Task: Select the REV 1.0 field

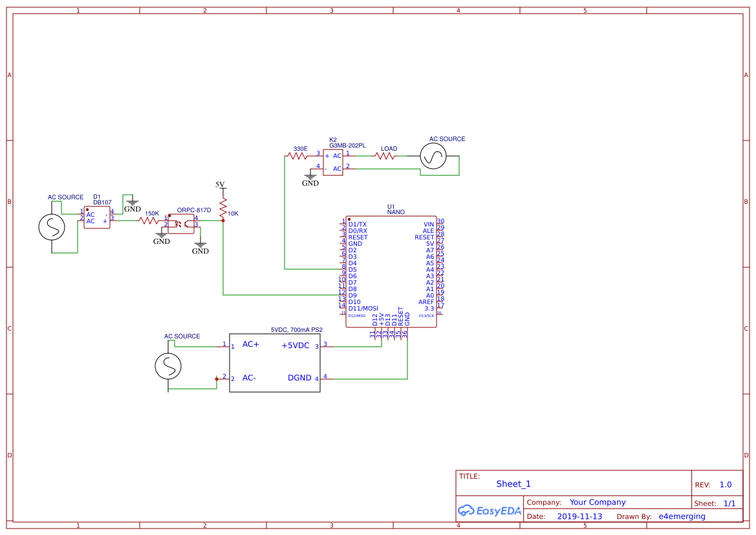Action: [724, 484]
